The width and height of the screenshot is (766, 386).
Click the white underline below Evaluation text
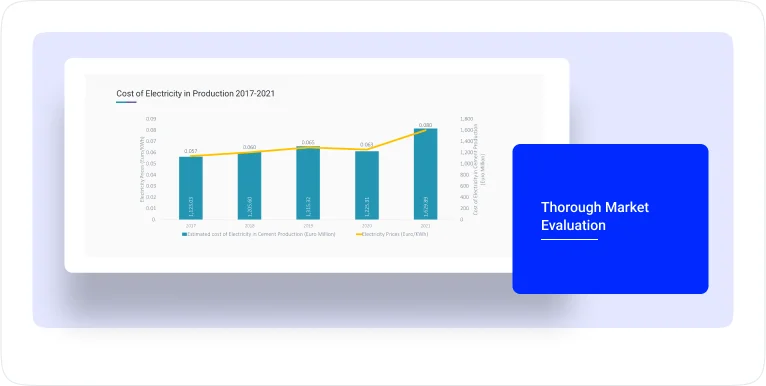coord(569,239)
